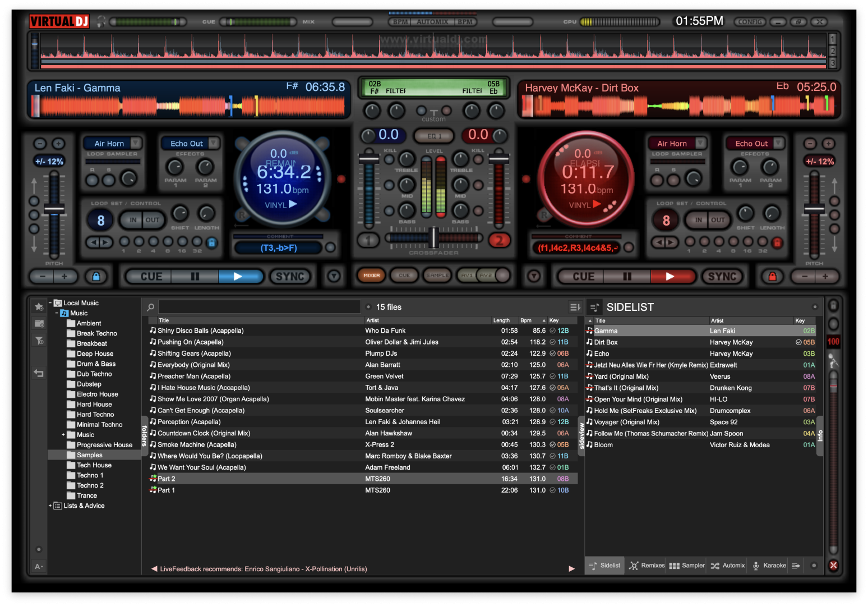Click the back arrow icon in the browser sidebar
Image resolution: width=868 pixels, height=606 pixels.
pyautogui.click(x=39, y=373)
